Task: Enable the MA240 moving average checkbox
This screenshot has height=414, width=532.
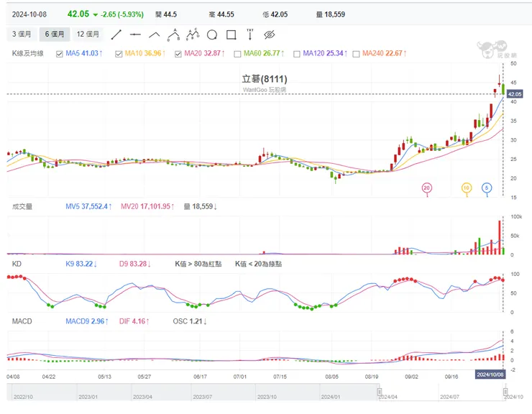Action: 357,54
